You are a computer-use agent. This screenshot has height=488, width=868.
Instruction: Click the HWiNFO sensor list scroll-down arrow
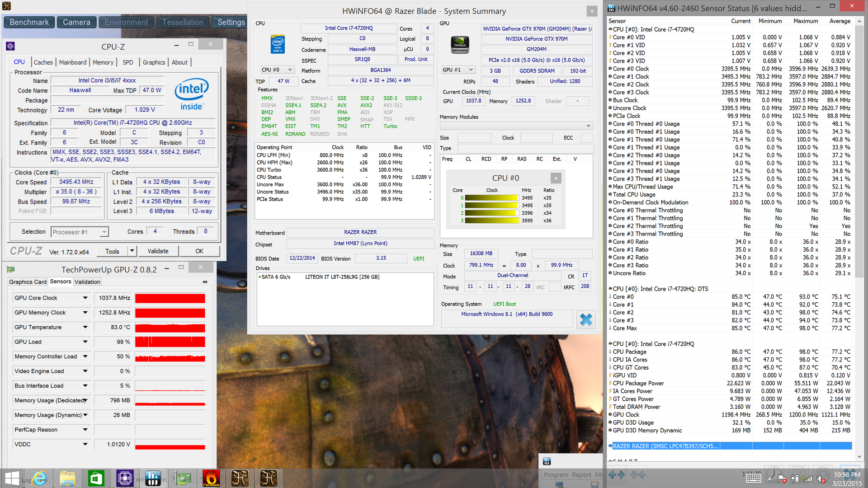coord(859,457)
